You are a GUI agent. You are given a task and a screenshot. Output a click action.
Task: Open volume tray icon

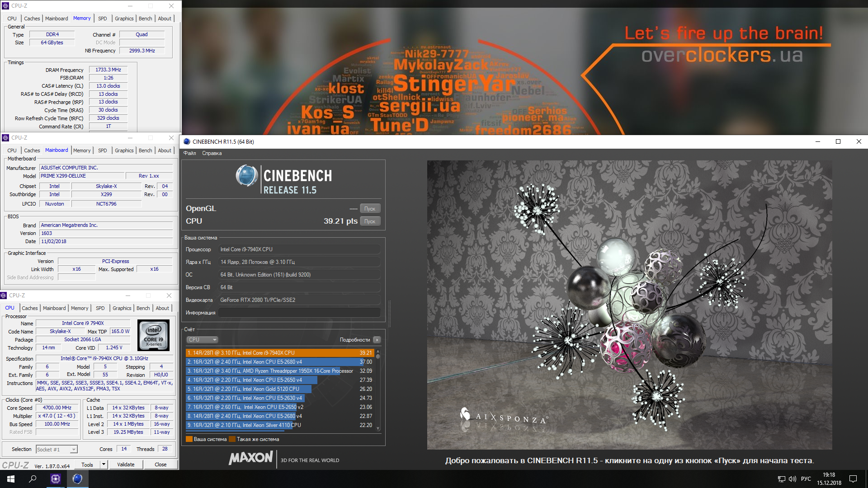pyautogui.click(x=792, y=479)
